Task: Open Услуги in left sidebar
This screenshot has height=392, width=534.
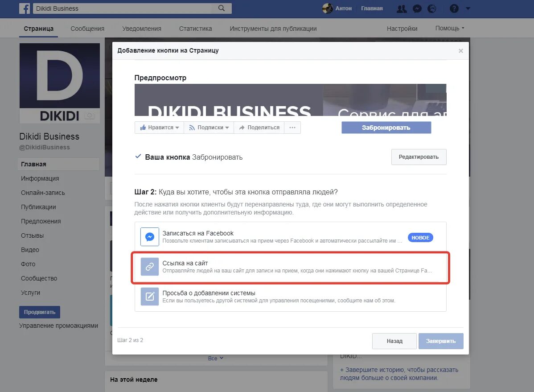Action: 31,293
